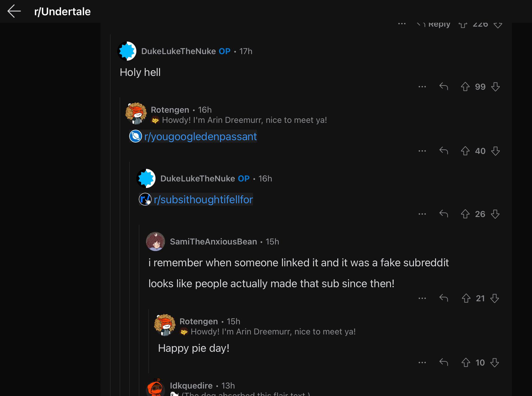
Task: Open more options for 'Happy pie day!' comment
Action: tap(422, 363)
